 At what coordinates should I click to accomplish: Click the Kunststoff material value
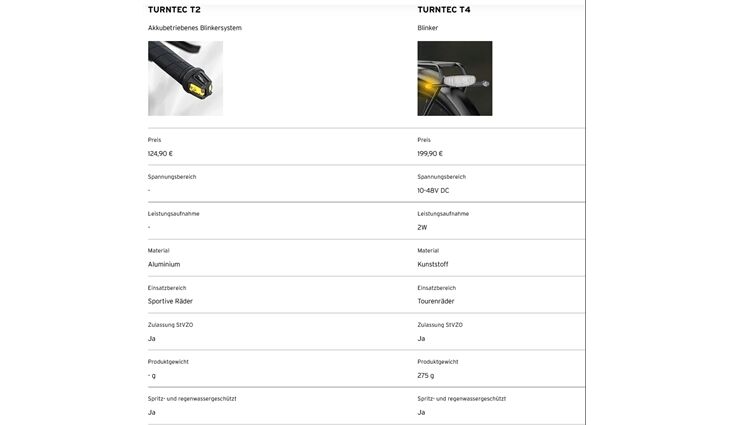coord(433,264)
